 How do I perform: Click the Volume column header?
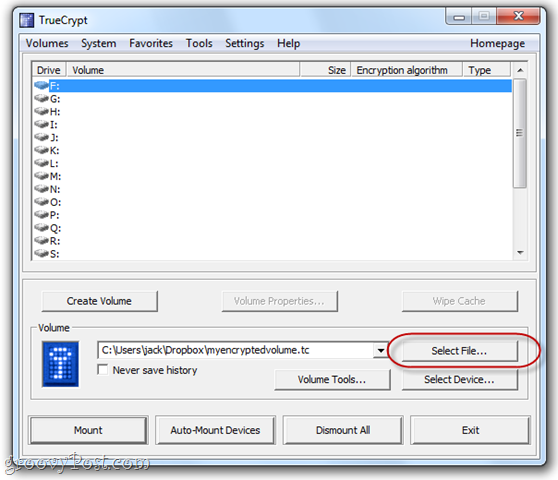(183, 70)
